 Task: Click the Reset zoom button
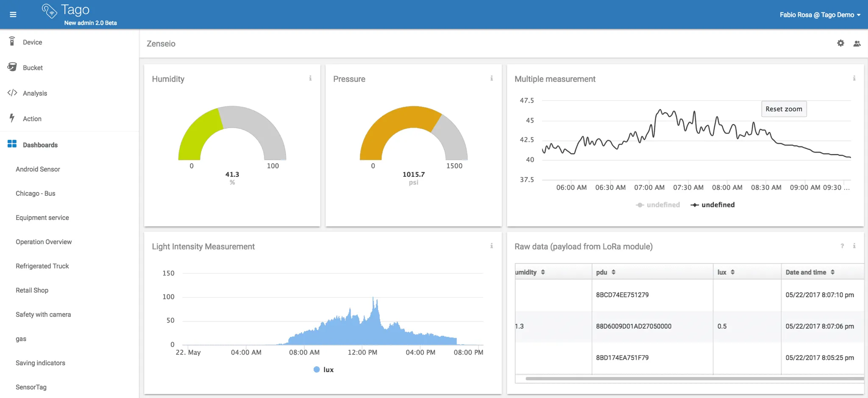click(784, 109)
